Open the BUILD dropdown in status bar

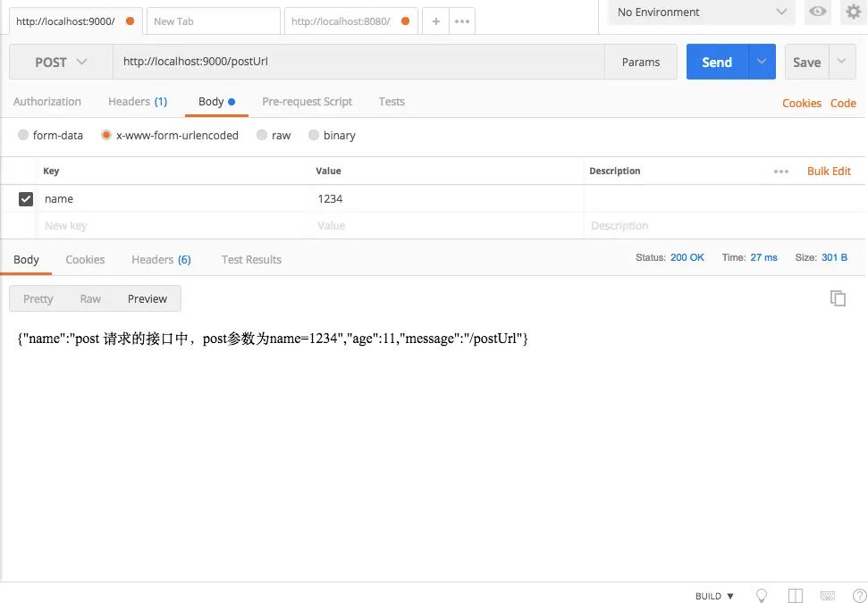point(714,596)
